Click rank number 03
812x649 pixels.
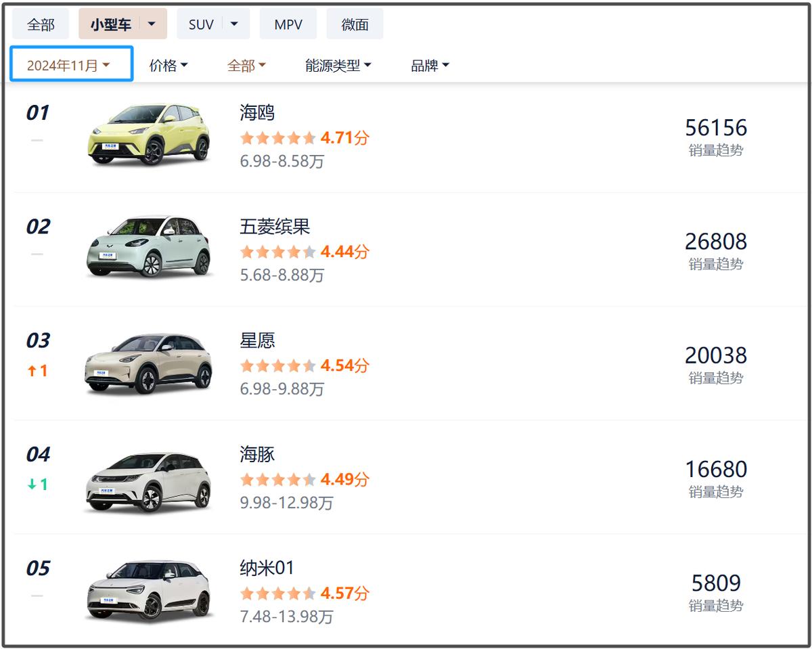point(38,340)
